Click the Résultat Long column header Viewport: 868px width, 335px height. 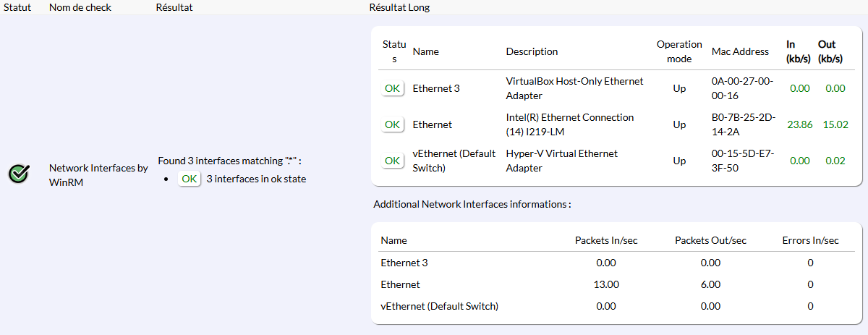pos(400,7)
